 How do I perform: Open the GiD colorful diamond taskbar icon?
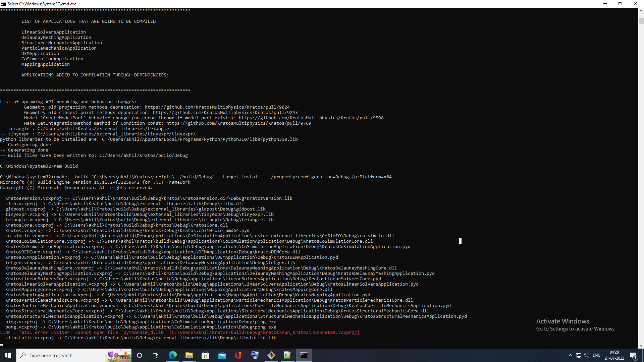tap(271, 355)
